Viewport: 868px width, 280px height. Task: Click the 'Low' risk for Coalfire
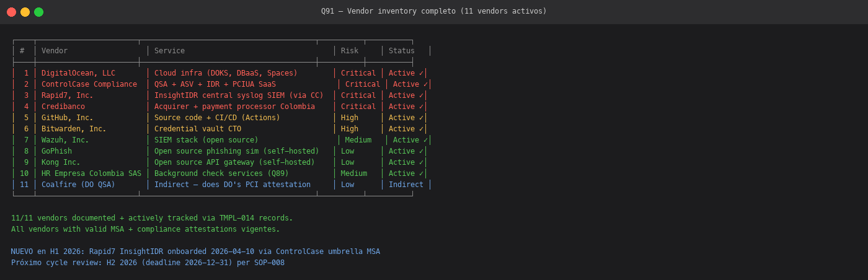[348, 185]
